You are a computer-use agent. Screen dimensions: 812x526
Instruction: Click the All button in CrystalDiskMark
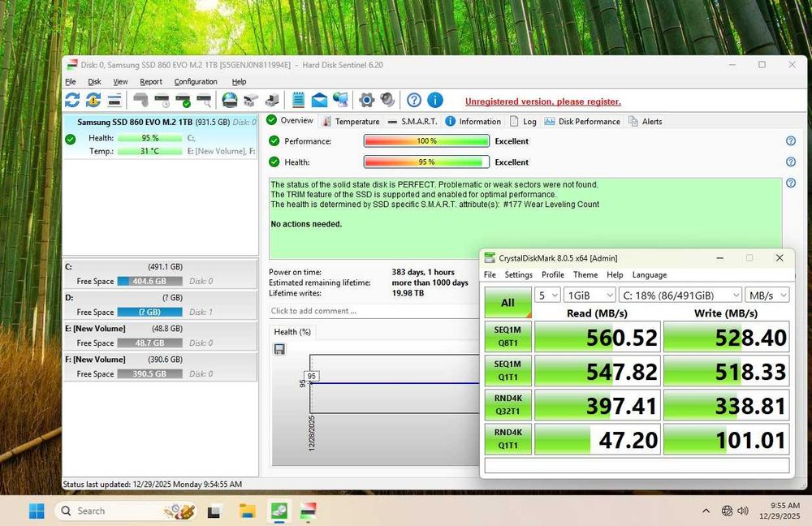508,302
